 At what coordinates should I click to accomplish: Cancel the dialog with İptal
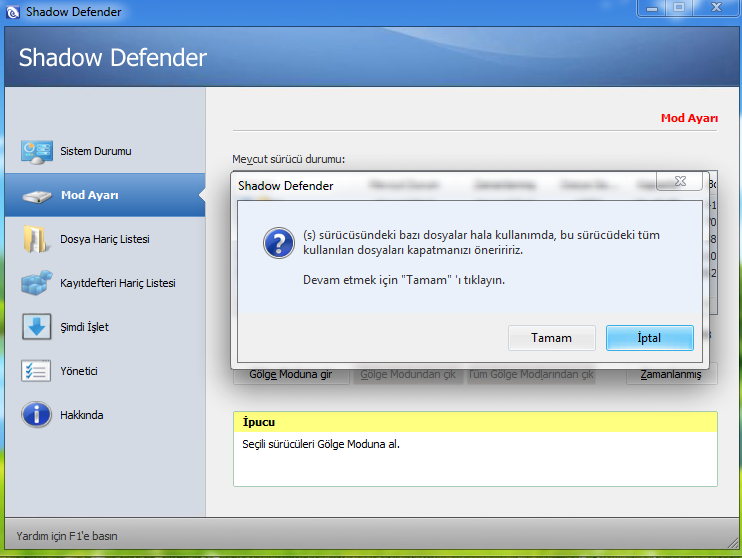tap(649, 338)
